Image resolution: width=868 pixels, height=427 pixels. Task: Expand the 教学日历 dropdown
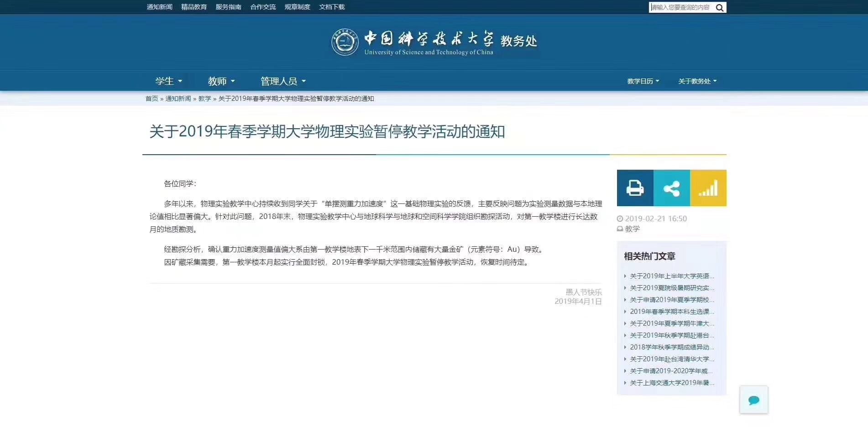click(x=643, y=81)
